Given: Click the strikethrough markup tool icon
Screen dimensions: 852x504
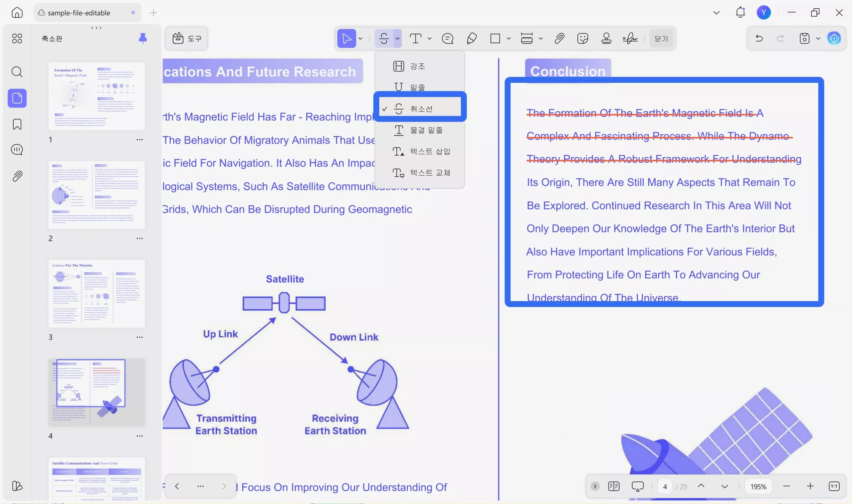Looking at the screenshot, I should 384,38.
